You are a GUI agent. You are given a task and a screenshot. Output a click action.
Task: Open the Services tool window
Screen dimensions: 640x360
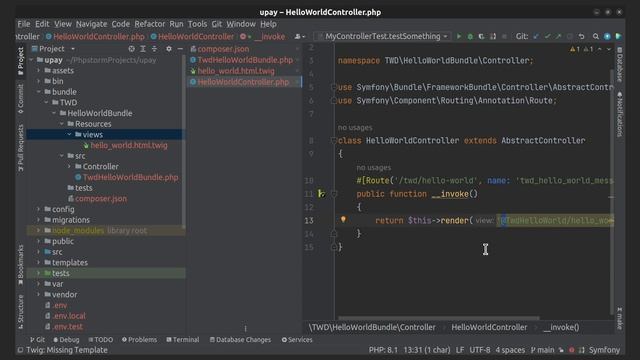coord(297,340)
